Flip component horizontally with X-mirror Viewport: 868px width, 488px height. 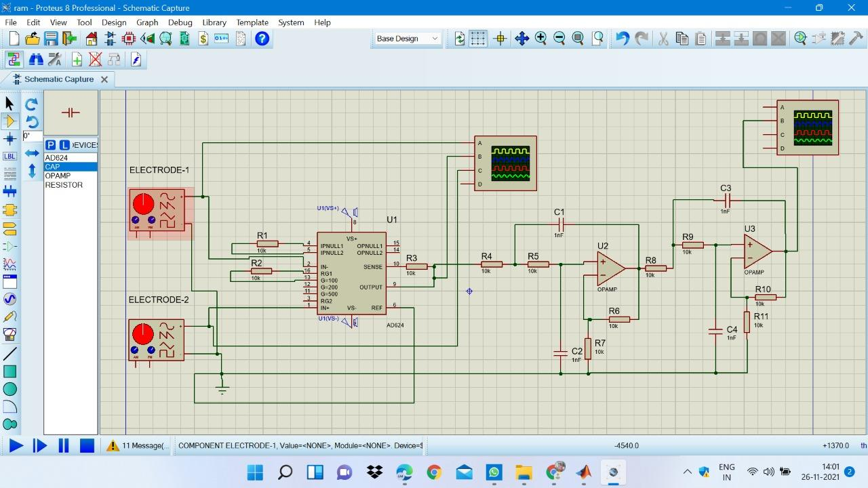click(x=31, y=154)
